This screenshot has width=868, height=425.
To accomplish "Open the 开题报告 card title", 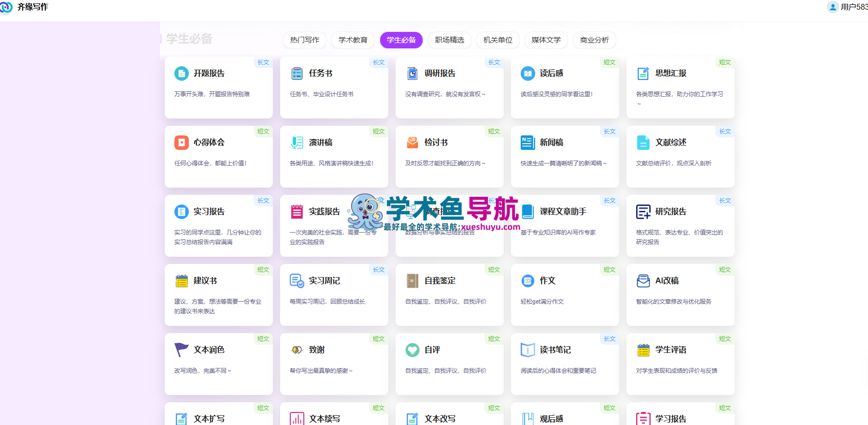I will [x=209, y=73].
